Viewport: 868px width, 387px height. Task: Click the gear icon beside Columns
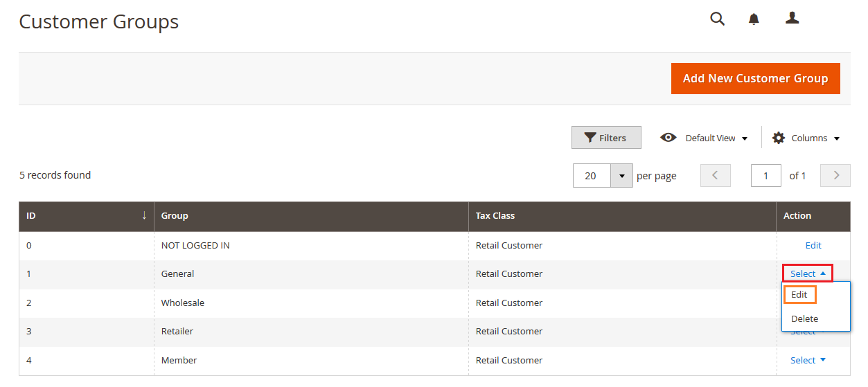coord(779,138)
